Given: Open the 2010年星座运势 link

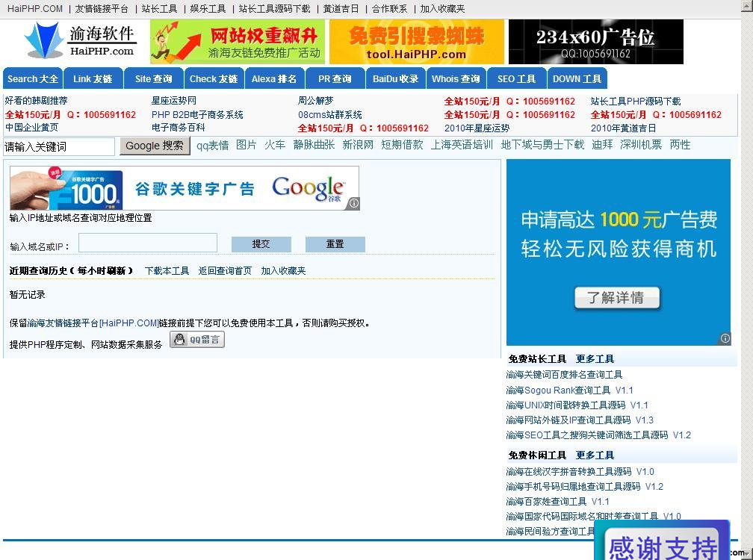Looking at the screenshot, I should (x=477, y=128).
